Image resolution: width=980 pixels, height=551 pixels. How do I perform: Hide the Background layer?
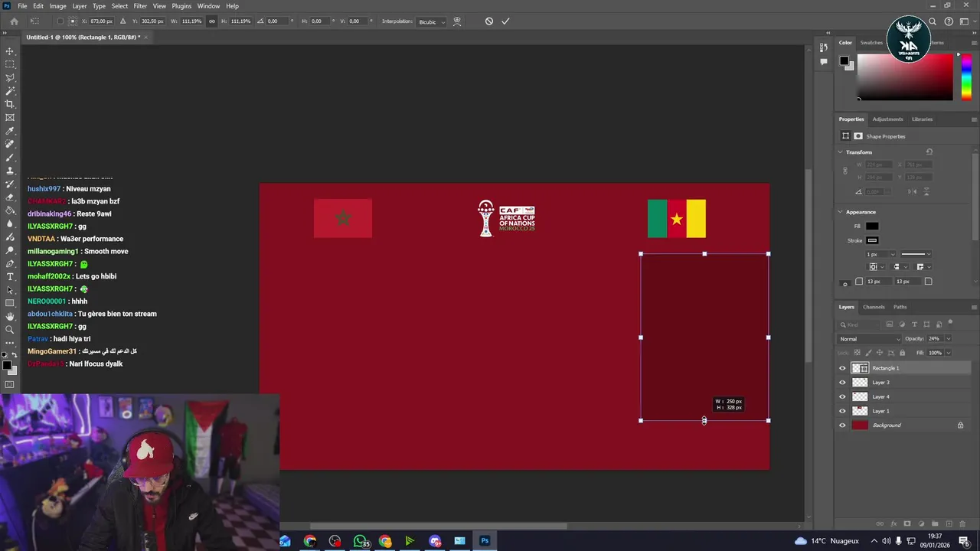(x=842, y=425)
